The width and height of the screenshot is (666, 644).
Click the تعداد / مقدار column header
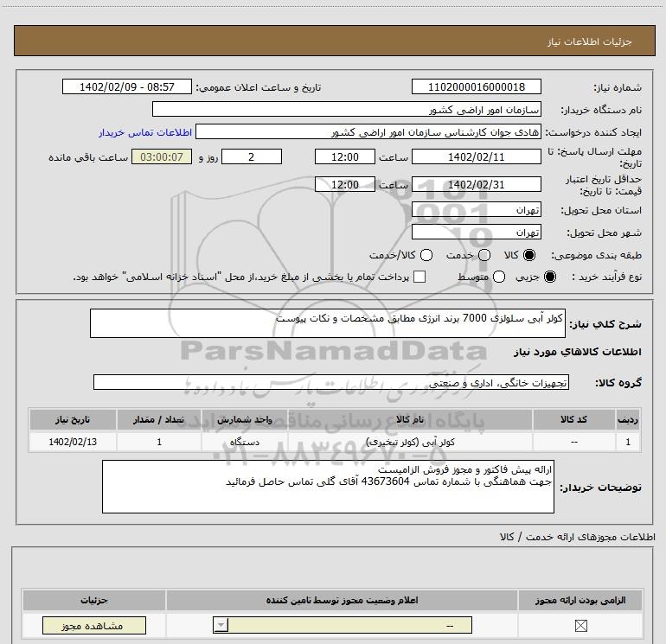[x=159, y=419]
